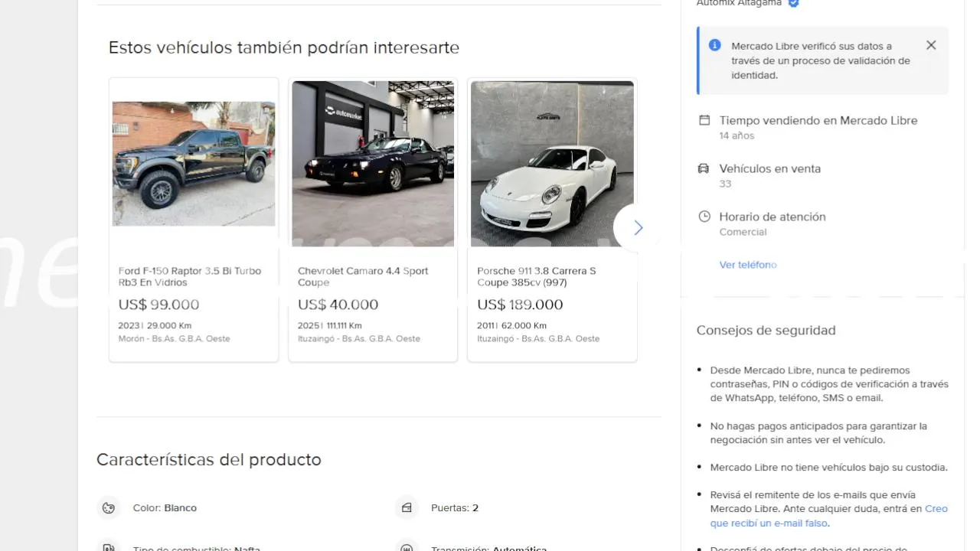This screenshot has width=980, height=551.
Task: Click 'Estos vehículos también podrían interesarte' heading
Action: click(284, 47)
